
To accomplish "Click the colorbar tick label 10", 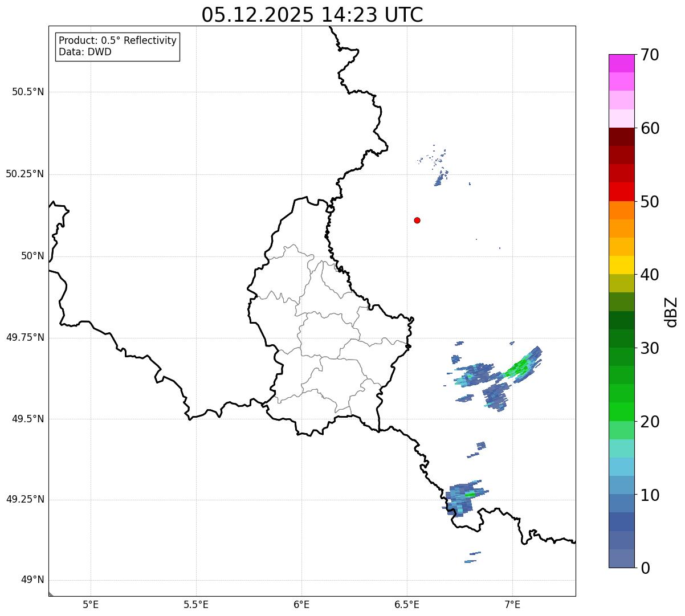I will 650,495.
